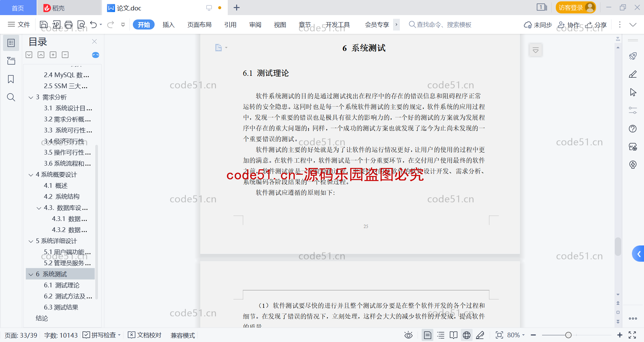The width and height of the screenshot is (644, 342).
Task: Collapse the 4.3. 数据库设 subsection
Action: tap(39, 208)
